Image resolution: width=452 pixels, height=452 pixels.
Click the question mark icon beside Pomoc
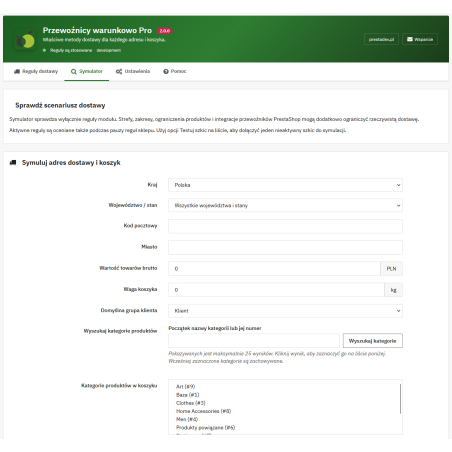pyautogui.click(x=166, y=71)
